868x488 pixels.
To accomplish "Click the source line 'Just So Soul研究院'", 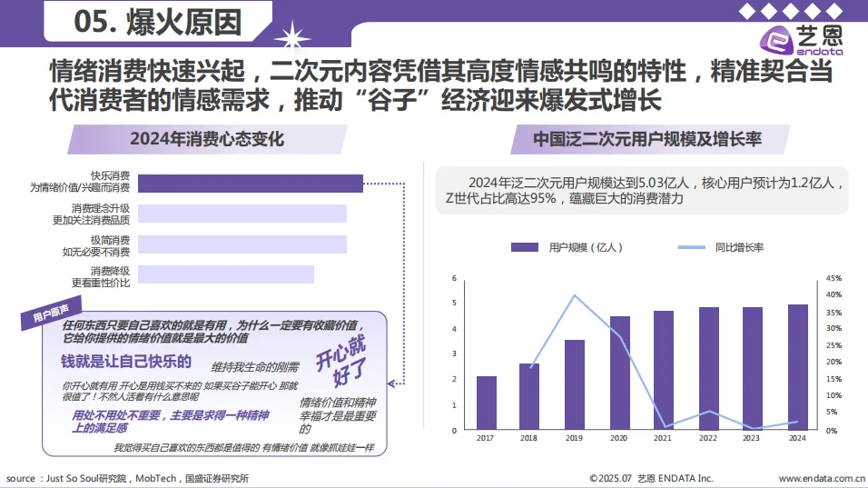I will tap(86, 478).
